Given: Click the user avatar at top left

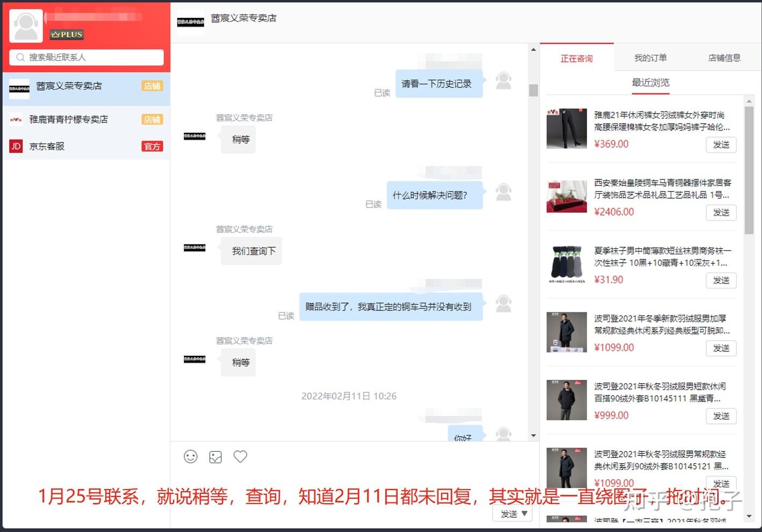Looking at the screenshot, I should [x=26, y=26].
